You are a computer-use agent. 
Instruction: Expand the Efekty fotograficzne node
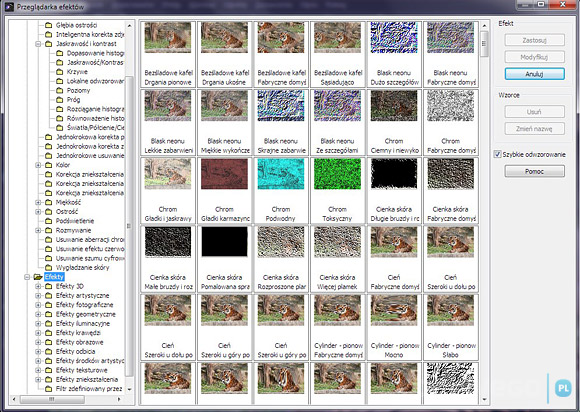click(38, 305)
